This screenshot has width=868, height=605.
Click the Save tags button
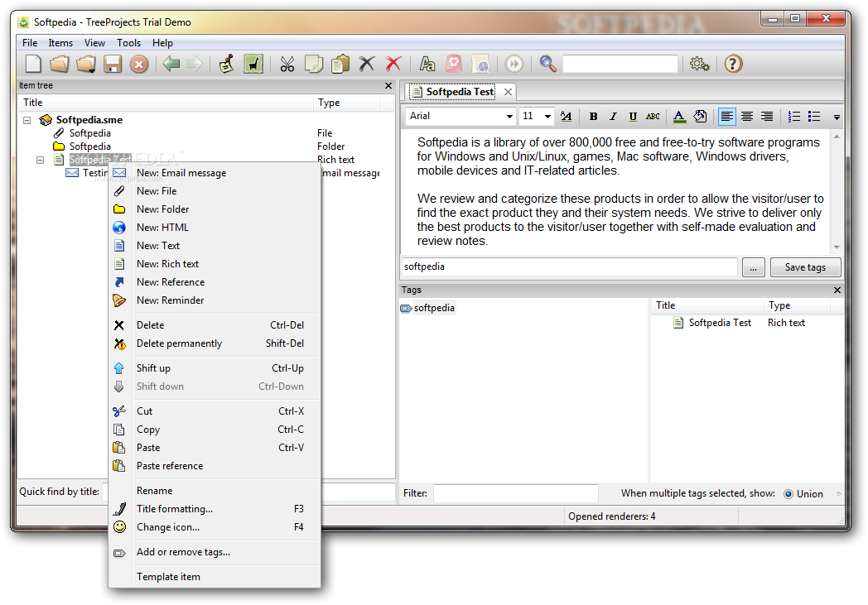click(805, 267)
